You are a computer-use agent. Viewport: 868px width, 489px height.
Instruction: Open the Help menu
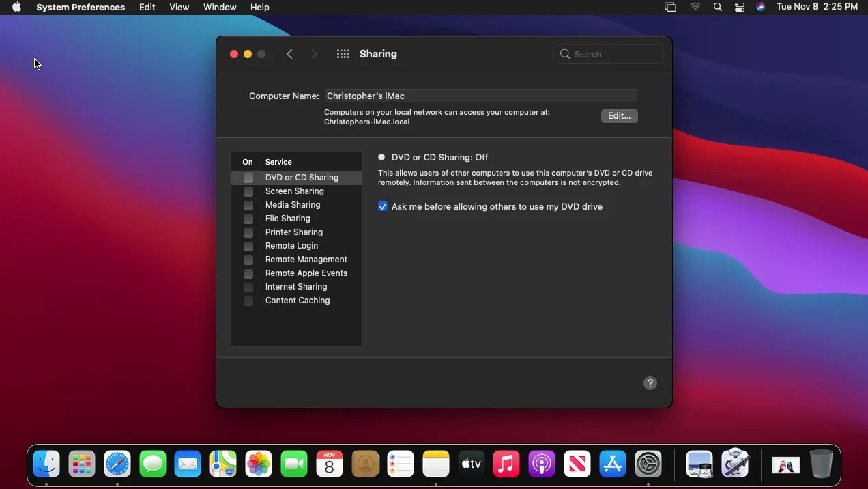coord(259,7)
